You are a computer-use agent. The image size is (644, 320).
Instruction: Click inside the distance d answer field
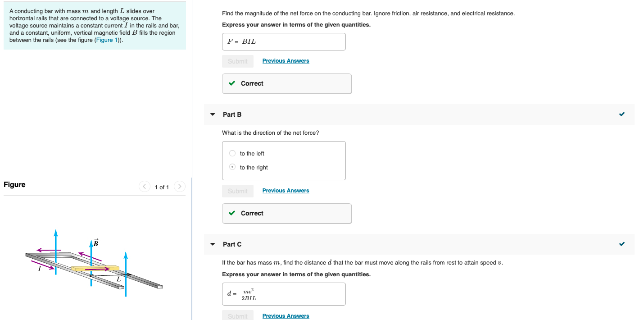coord(284,294)
